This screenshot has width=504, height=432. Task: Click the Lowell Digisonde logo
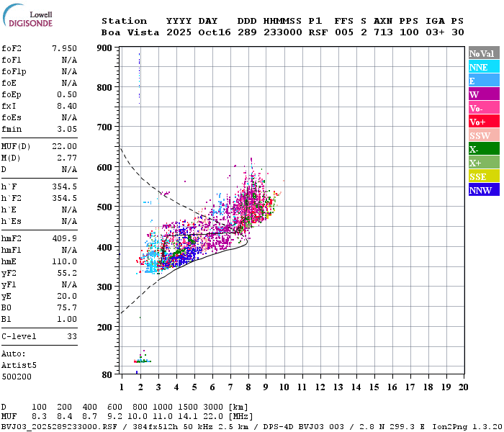point(27,16)
